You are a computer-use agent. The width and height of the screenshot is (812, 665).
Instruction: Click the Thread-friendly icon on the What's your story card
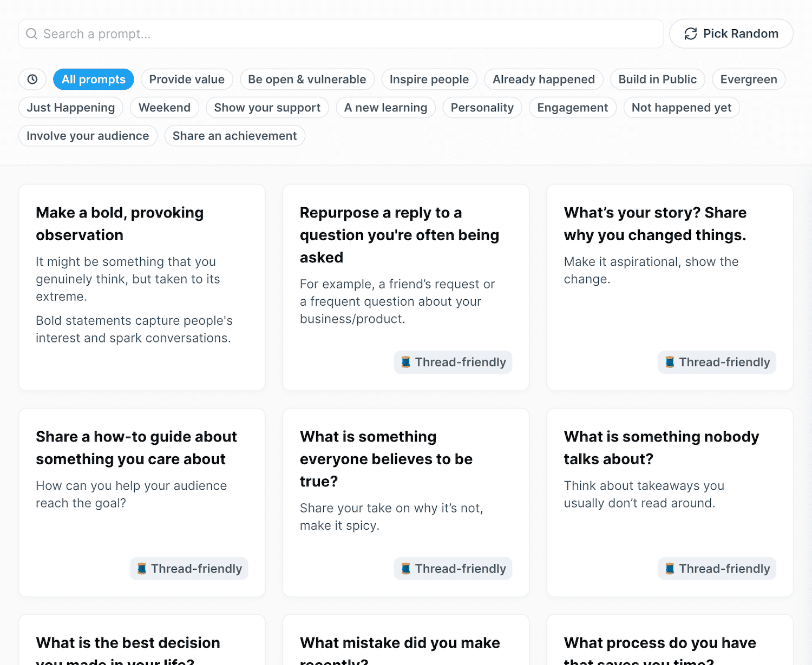click(670, 362)
